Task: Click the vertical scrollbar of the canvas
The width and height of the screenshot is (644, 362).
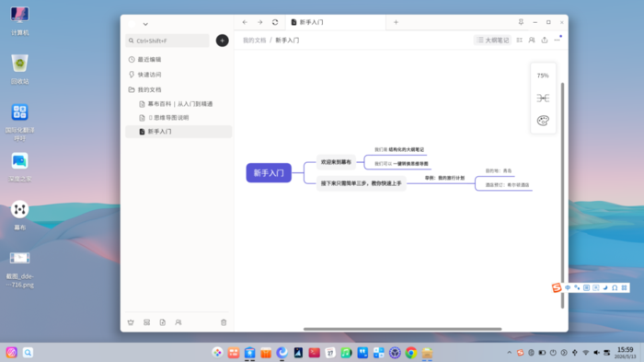Action: pyautogui.click(x=562, y=195)
